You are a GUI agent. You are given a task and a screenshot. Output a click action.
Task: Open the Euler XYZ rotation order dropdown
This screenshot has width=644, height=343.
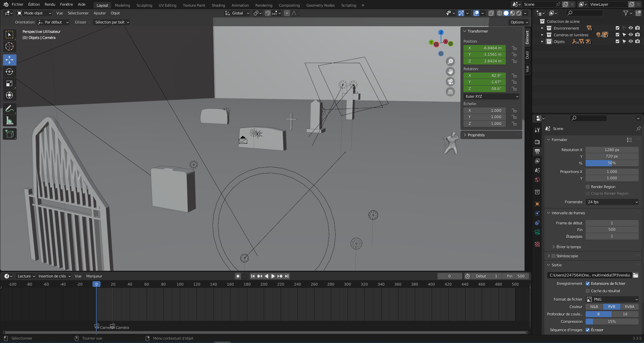(x=491, y=96)
